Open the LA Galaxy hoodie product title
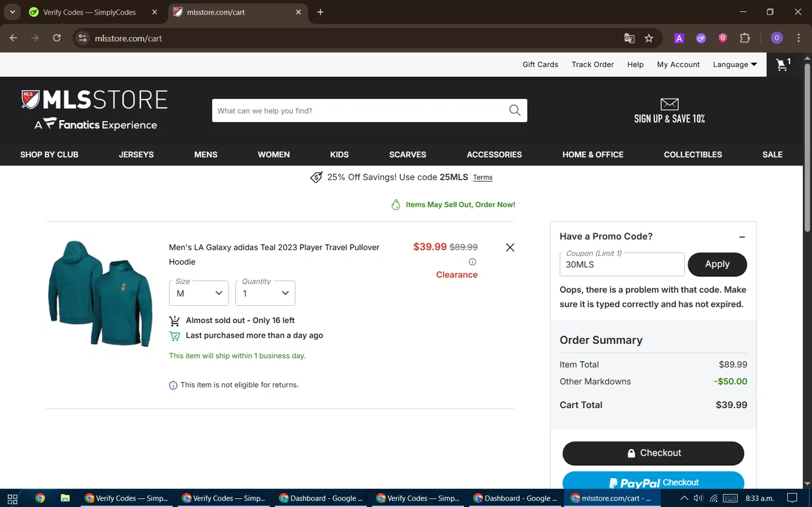Screen dimensions: 812x507 click(x=274, y=254)
